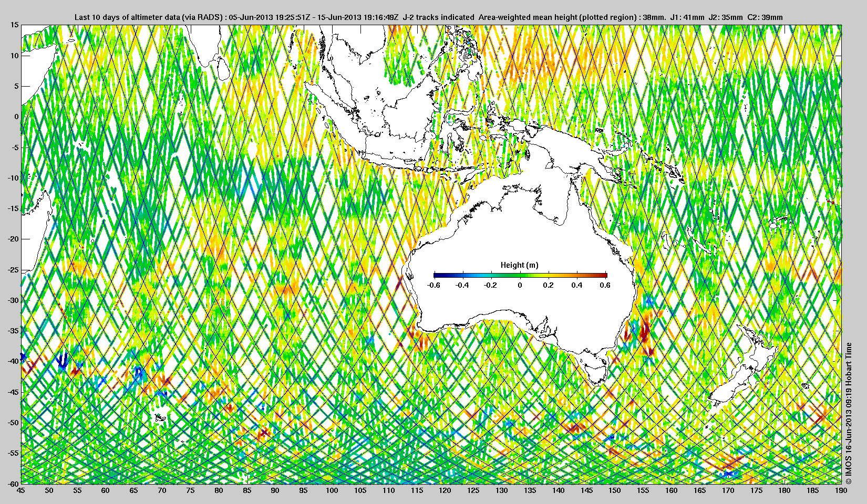Click the plot title starting "Last 10 days of altimeter data"

click(428, 17)
